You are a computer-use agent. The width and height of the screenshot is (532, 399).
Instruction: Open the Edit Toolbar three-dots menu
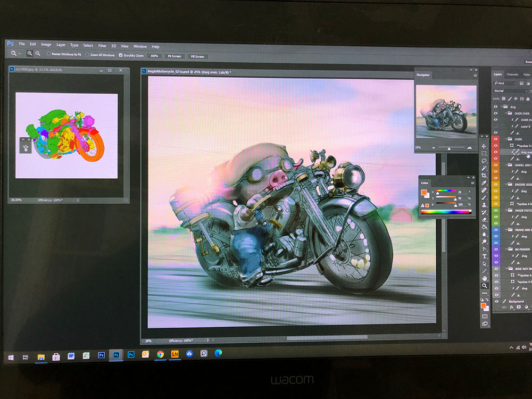(485, 293)
